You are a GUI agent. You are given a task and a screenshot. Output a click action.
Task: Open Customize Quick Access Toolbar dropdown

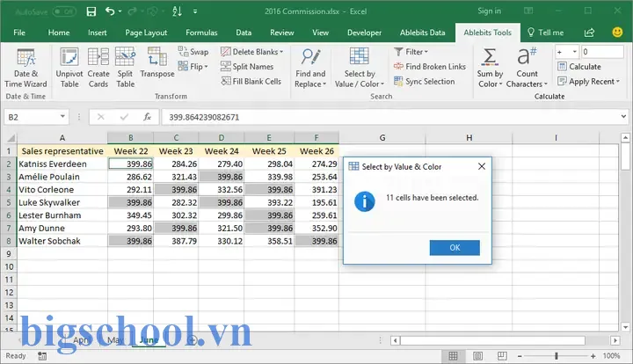195,11
